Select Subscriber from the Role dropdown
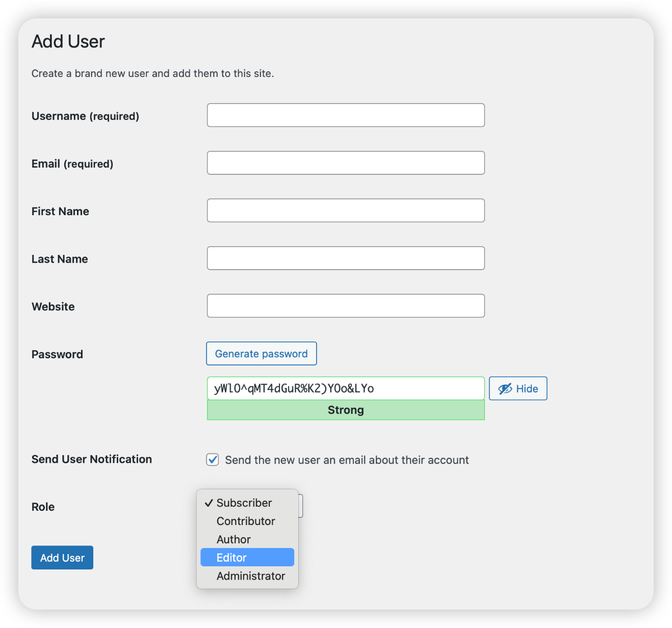 click(244, 503)
